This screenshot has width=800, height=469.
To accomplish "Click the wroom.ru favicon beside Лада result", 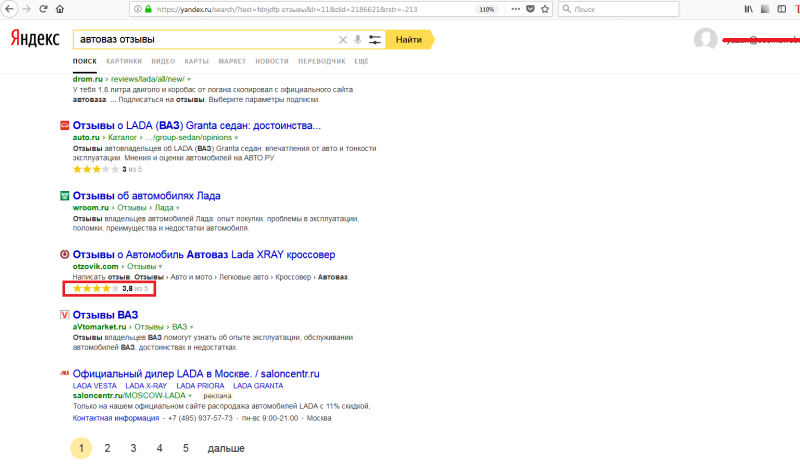I will click(64, 195).
